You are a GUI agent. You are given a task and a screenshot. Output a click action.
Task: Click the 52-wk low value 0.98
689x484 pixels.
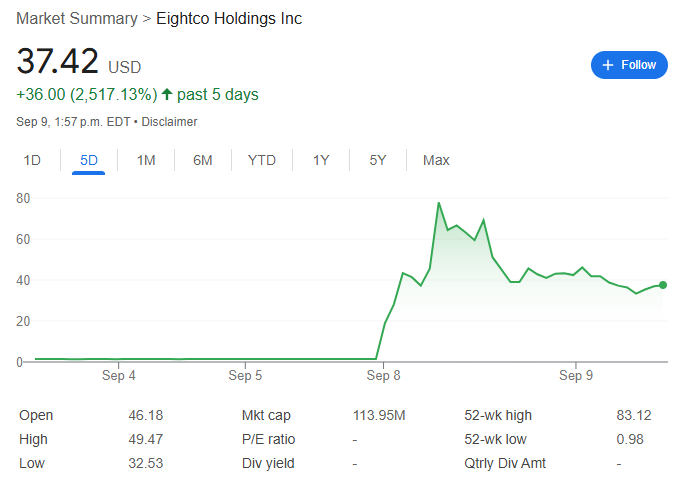tap(630, 439)
